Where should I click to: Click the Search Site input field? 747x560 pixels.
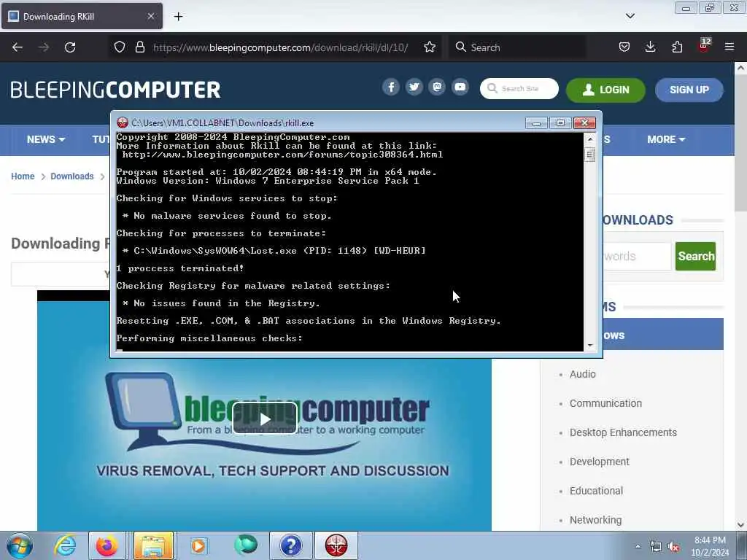point(519,88)
